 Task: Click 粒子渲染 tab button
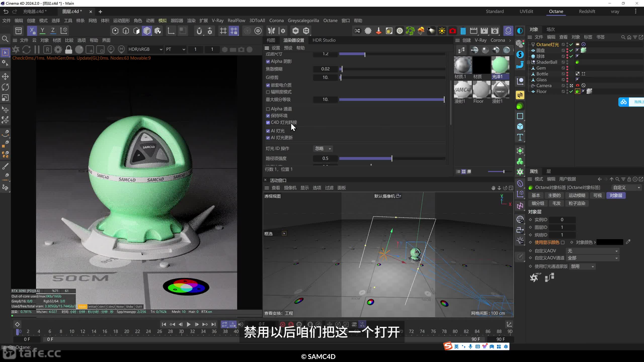[x=577, y=203]
